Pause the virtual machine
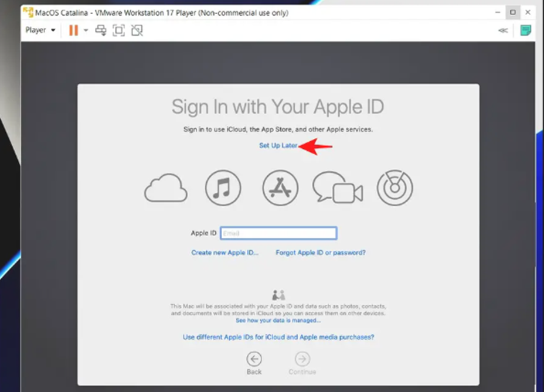This screenshot has height=392, width=544. click(x=73, y=30)
